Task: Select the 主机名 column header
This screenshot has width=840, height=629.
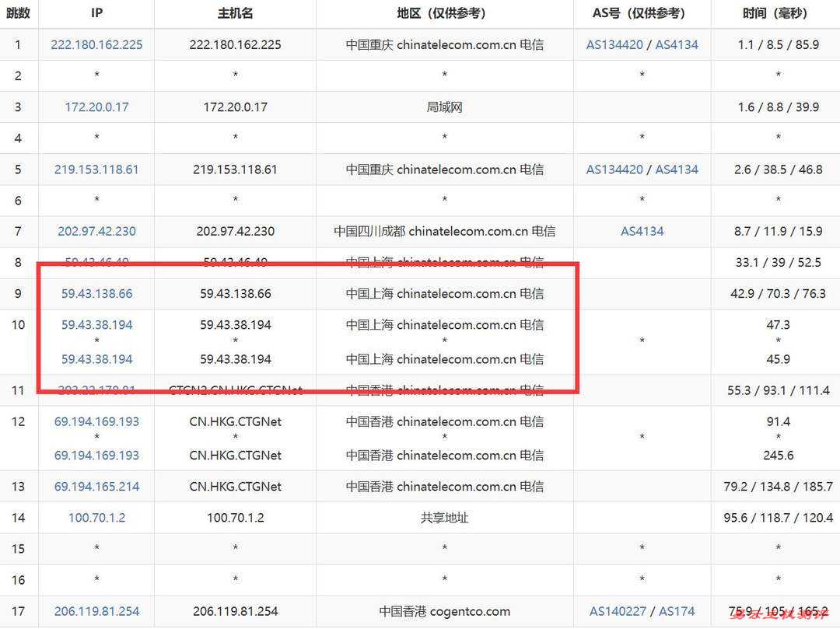Action: click(x=235, y=13)
